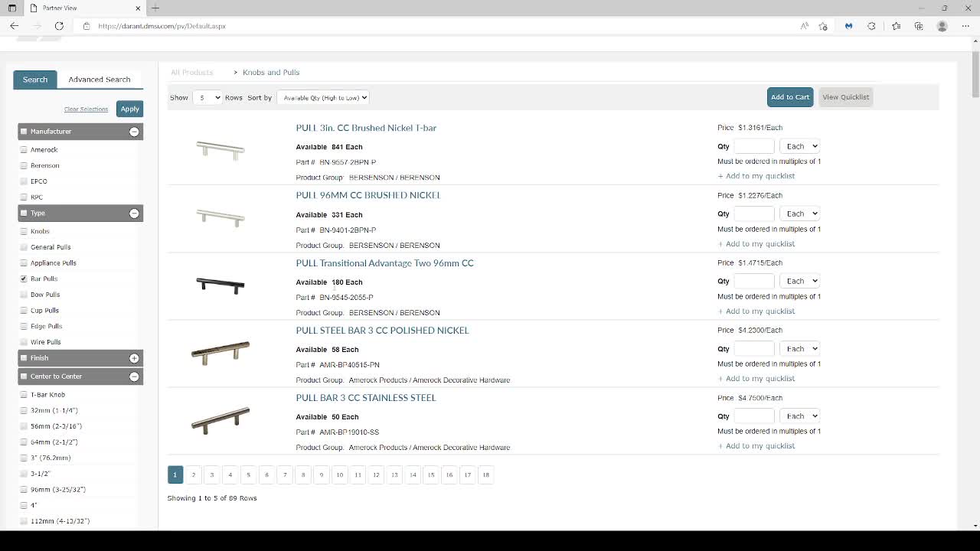Uncheck the Bar Pulls type filter
The height and width of the screenshot is (551, 980).
24,279
